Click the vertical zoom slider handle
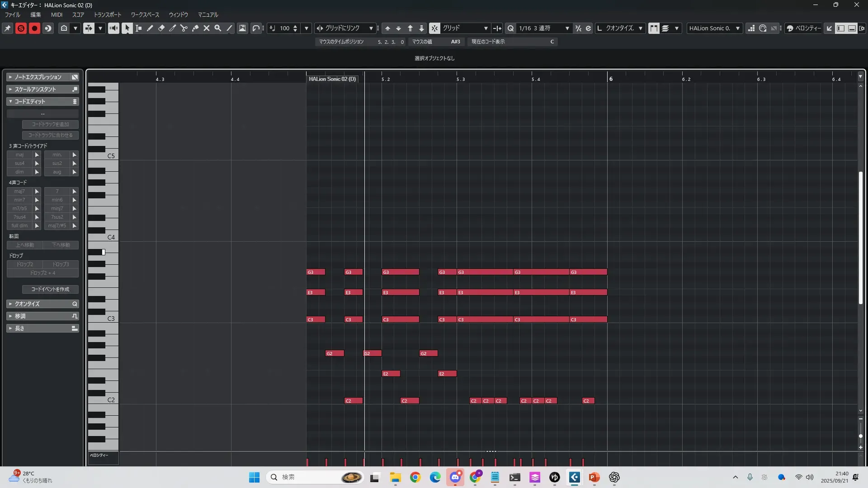The image size is (868, 488). point(861,436)
